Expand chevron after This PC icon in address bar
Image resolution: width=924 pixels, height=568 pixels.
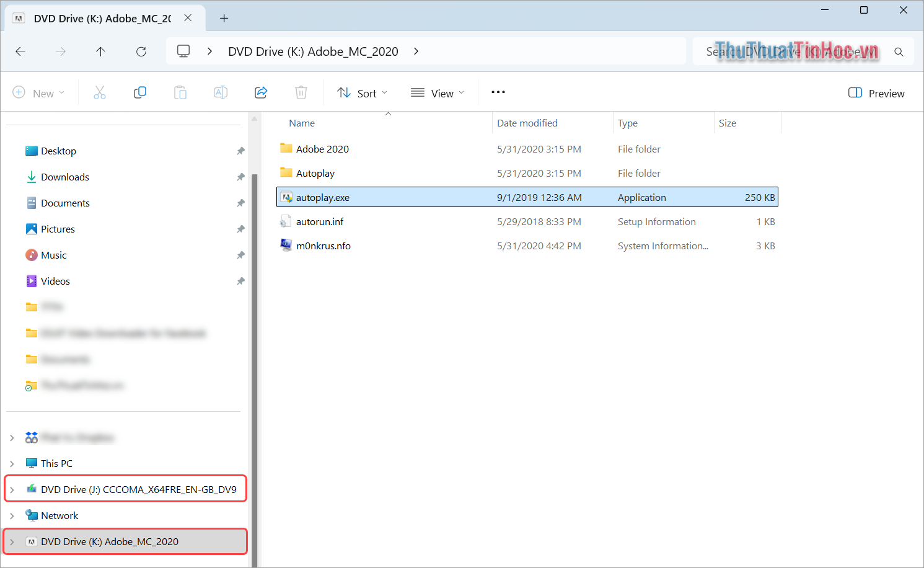pyautogui.click(x=210, y=51)
